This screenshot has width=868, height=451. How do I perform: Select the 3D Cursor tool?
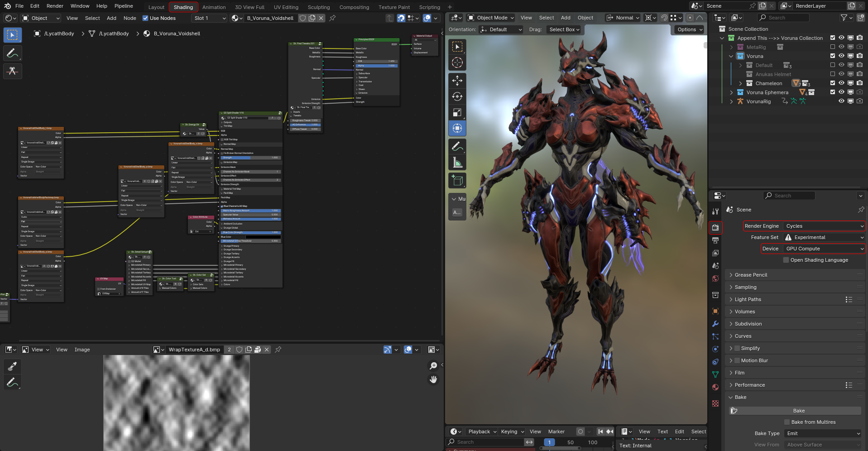point(457,62)
